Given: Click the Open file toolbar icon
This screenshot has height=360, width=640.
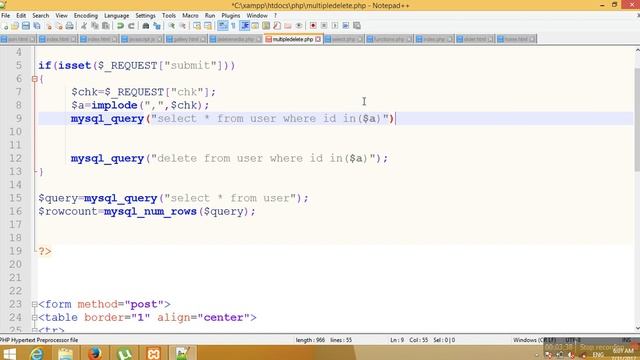Looking at the screenshot, I should click(x=15, y=26).
